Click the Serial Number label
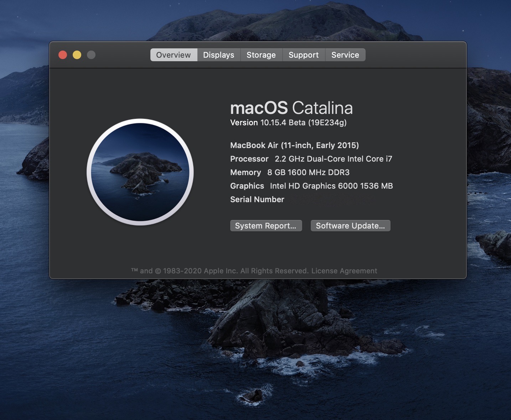Viewport: 511px width, 420px height. [x=257, y=199]
